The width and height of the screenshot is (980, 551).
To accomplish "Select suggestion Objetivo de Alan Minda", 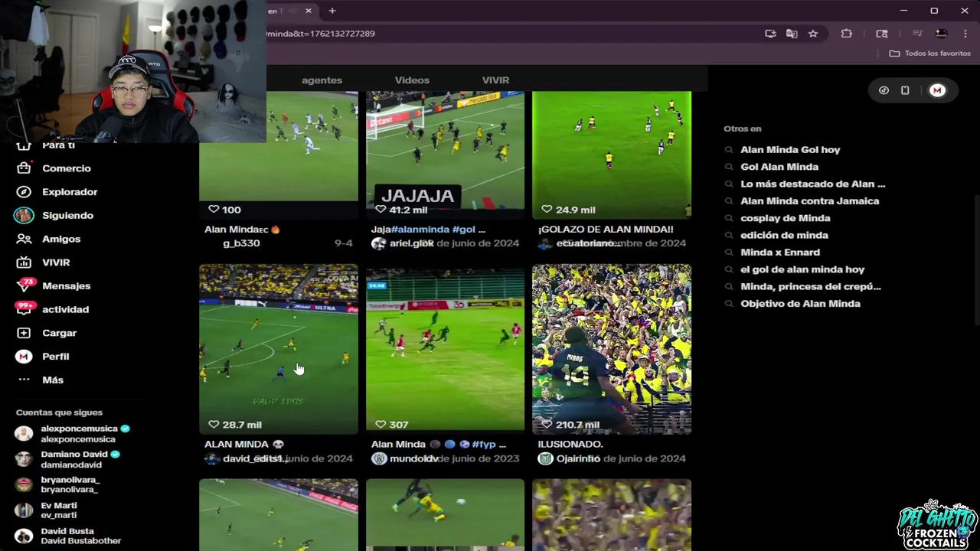I will tap(800, 304).
